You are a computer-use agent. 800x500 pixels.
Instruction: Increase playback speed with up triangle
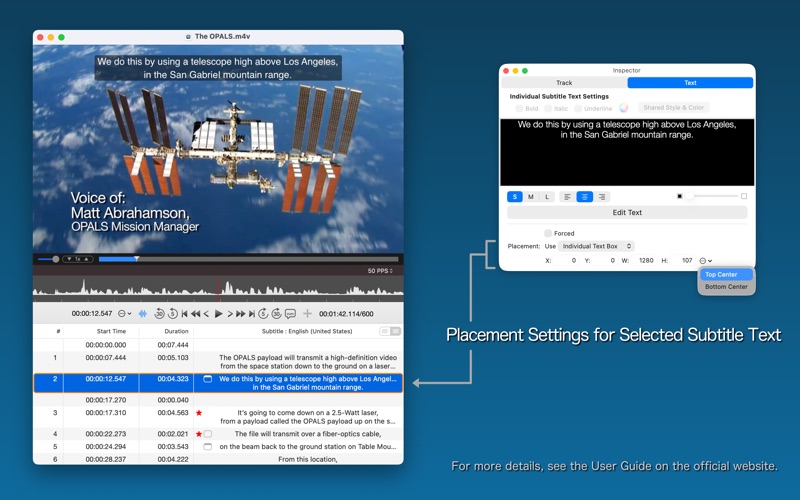[x=87, y=259]
